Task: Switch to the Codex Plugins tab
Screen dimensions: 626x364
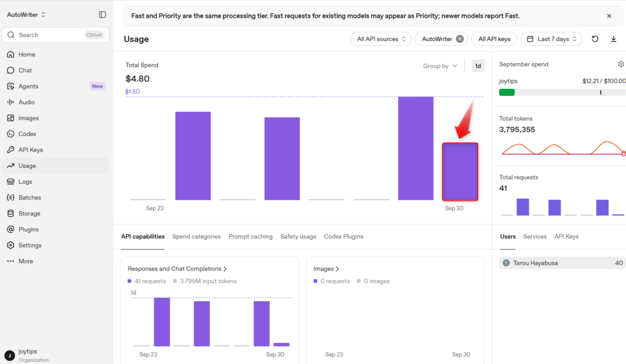Action: (344, 237)
